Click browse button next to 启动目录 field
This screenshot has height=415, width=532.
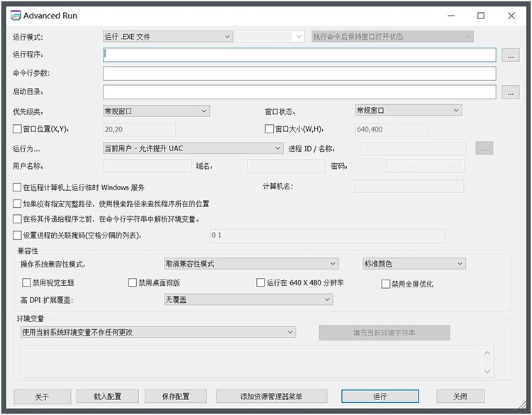(510, 92)
